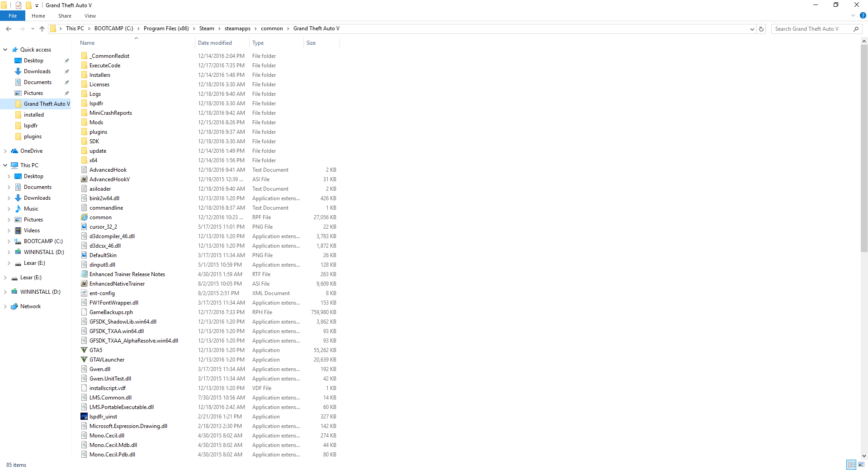Refresh the Grand Theft Auto V folder
Screen dimensions: 868x470
click(x=761, y=29)
